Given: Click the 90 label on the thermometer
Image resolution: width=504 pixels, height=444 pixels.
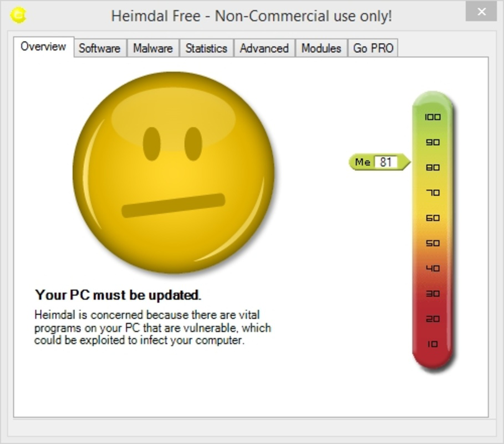Looking at the screenshot, I should [x=432, y=142].
